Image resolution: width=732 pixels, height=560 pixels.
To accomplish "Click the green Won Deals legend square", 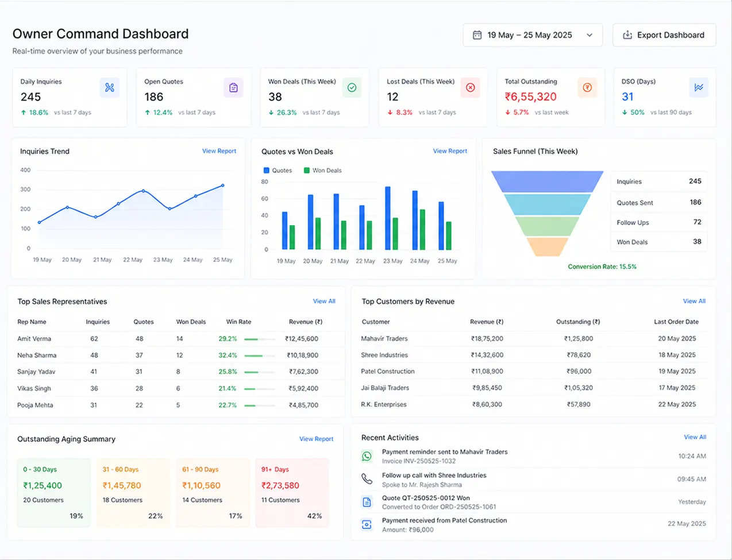I will (307, 171).
